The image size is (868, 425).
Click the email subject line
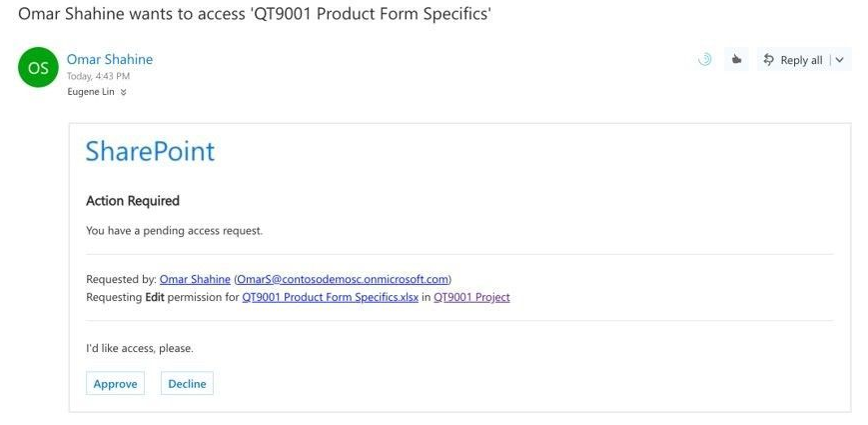click(255, 13)
